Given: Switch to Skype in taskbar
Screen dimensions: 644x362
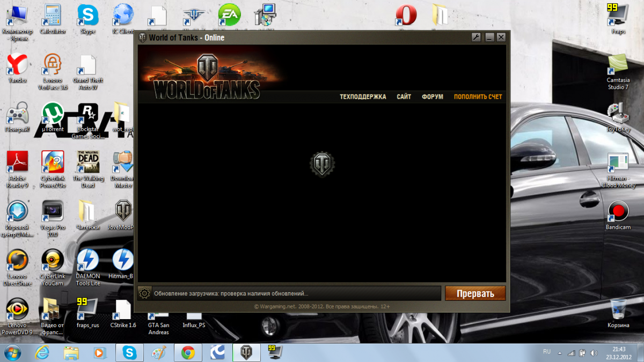Looking at the screenshot, I should (129, 352).
